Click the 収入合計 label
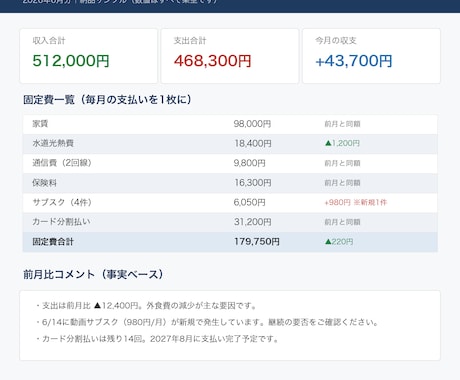 pyautogui.click(x=49, y=41)
